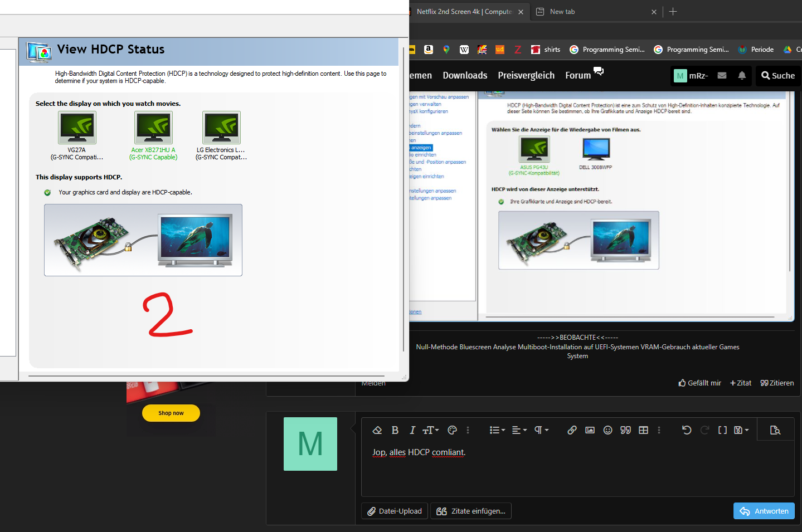Viewport: 802px width, 532px height.
Task: Open the notifications bell icon
Action: click(x=742, y=76)
